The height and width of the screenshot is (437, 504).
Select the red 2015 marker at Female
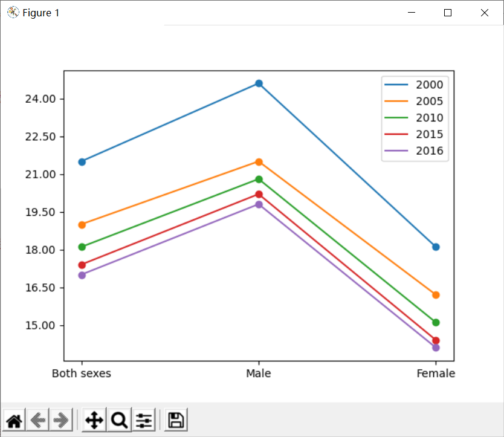click(436, 340)
